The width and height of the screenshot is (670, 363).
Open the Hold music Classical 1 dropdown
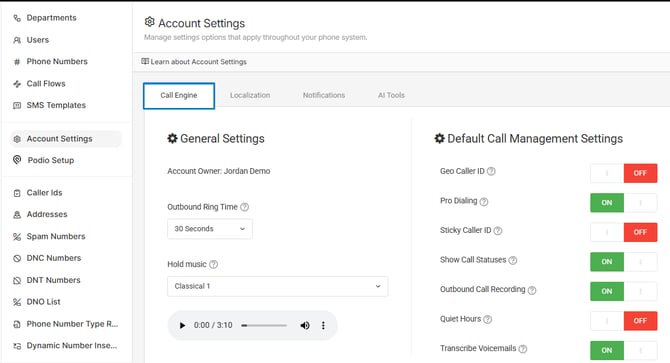point(278,286)
